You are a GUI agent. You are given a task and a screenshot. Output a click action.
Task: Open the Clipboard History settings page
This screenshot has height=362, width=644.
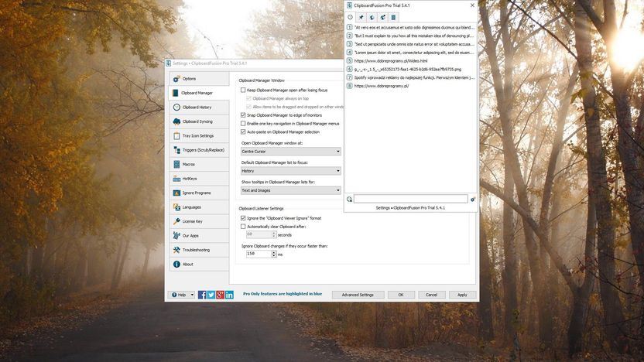(x=199, y=107)
